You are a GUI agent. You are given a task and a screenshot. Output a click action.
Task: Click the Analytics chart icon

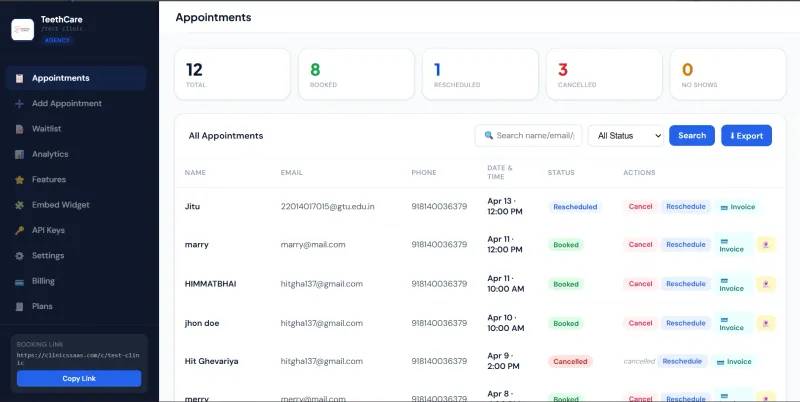click(x=19, y=154)
